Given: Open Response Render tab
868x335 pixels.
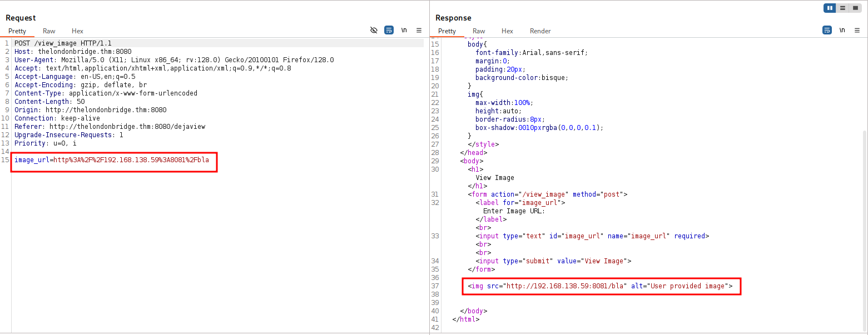Looking at the screenshot, I should tap(540, 31).
